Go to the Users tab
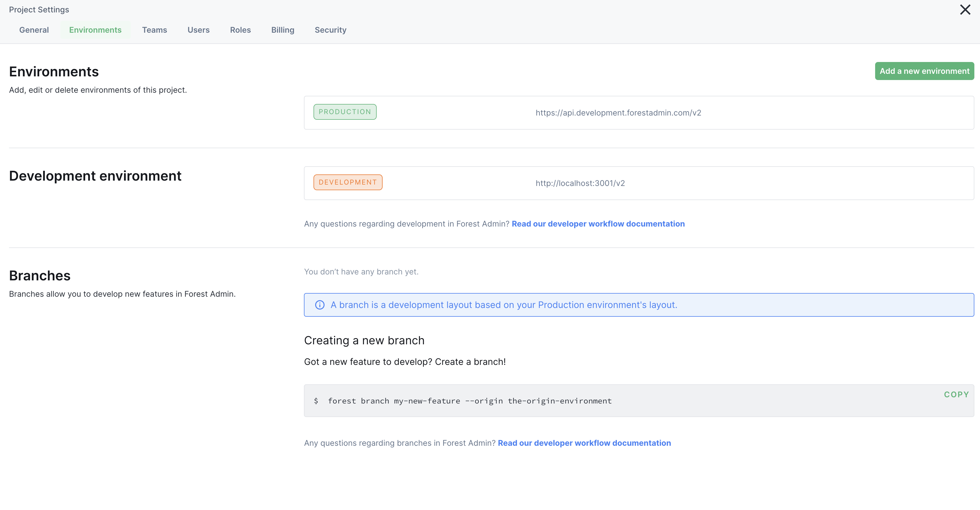The height and width of the screenshot is (510, 980). [198, 30]
